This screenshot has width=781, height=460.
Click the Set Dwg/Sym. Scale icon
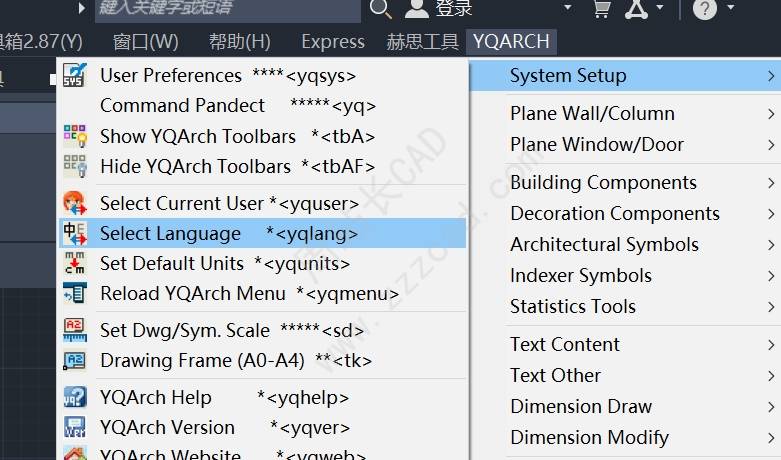coord(75,330)
